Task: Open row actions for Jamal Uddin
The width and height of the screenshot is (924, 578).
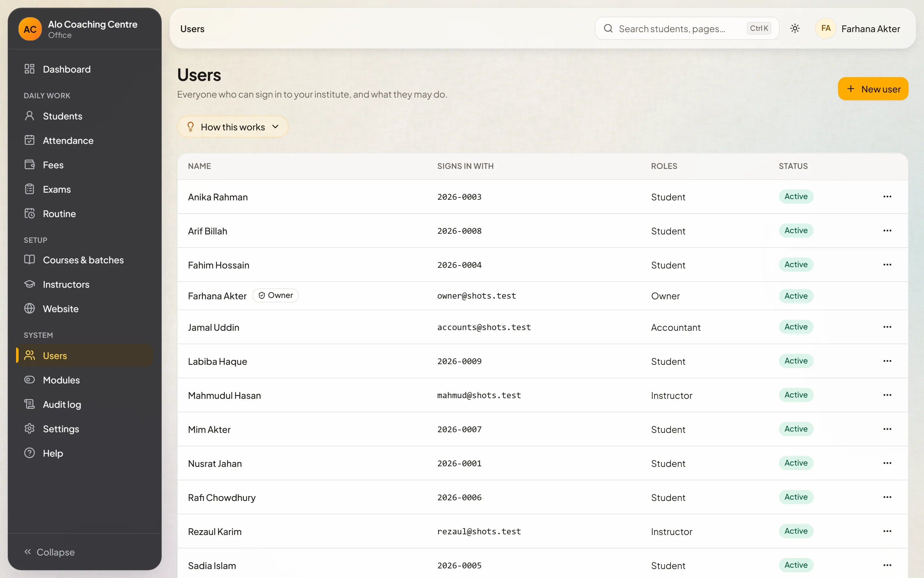Action: tap(887, 327)
